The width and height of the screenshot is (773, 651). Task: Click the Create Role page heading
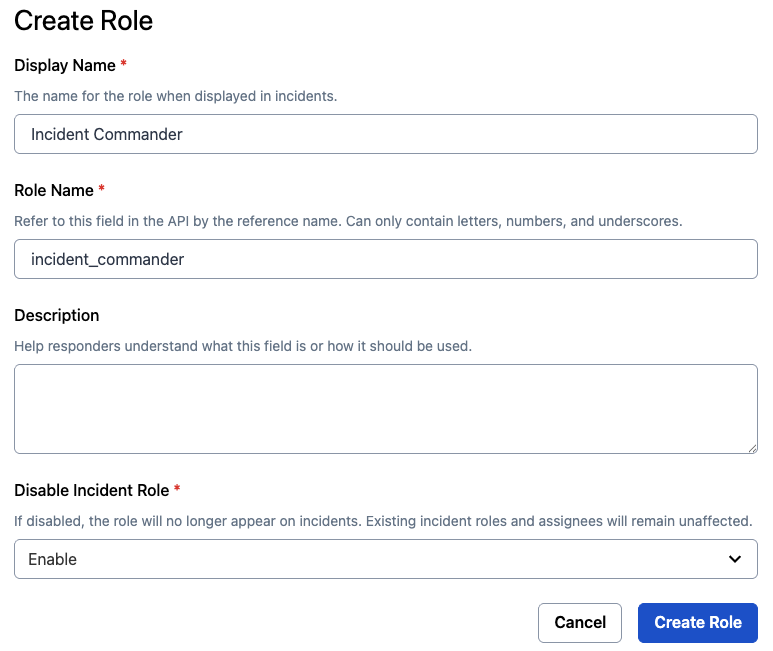point(84,20)
